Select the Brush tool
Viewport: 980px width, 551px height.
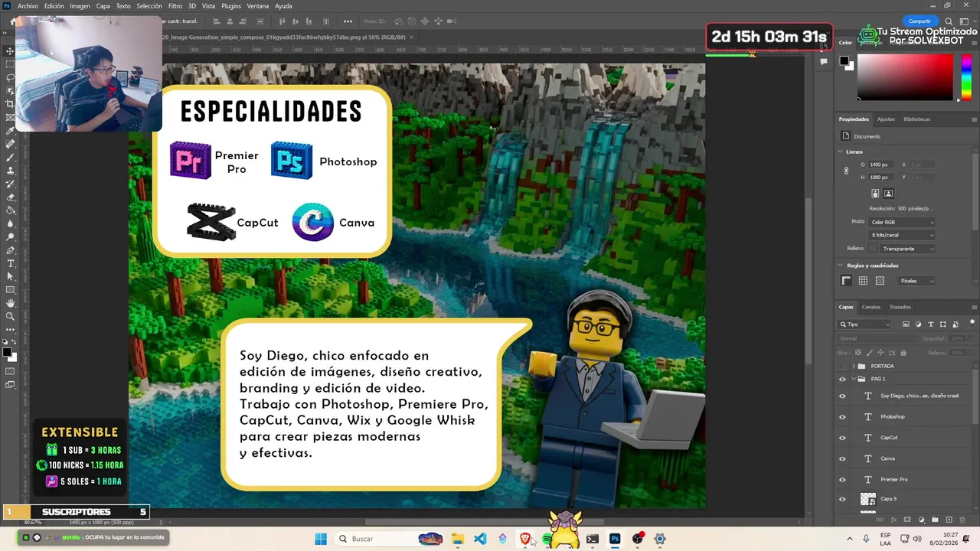(10, 157)
